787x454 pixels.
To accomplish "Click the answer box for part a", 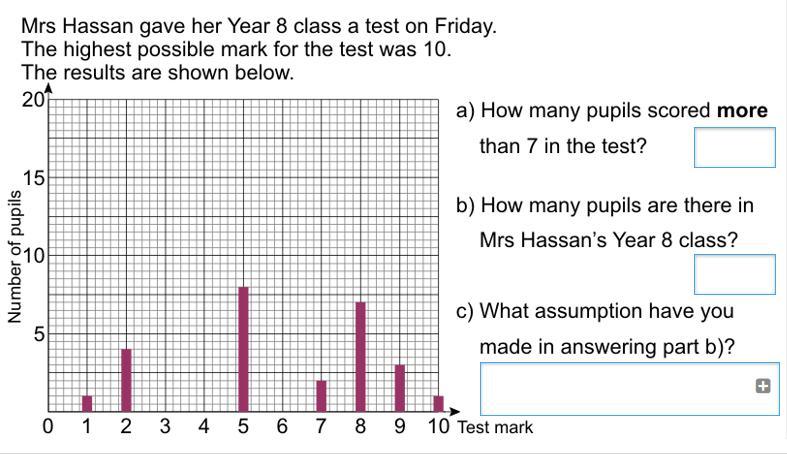I will point(734,147).
